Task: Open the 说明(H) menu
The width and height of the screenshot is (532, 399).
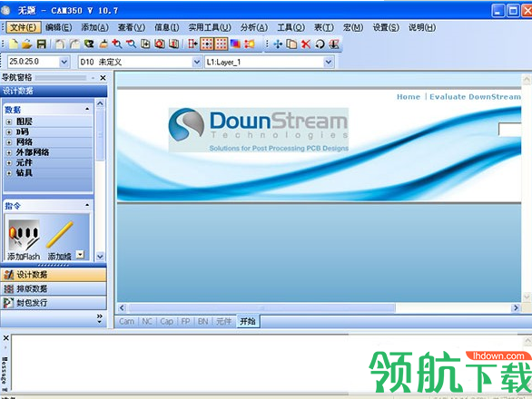Action: pyautogui.click(x=422, y=27)
